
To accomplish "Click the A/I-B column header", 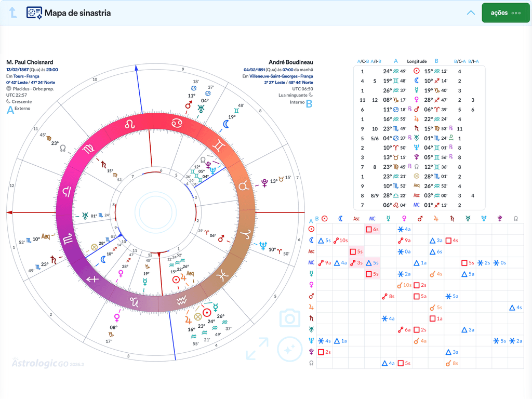I will pyautogui.click(x=376, y=61).
